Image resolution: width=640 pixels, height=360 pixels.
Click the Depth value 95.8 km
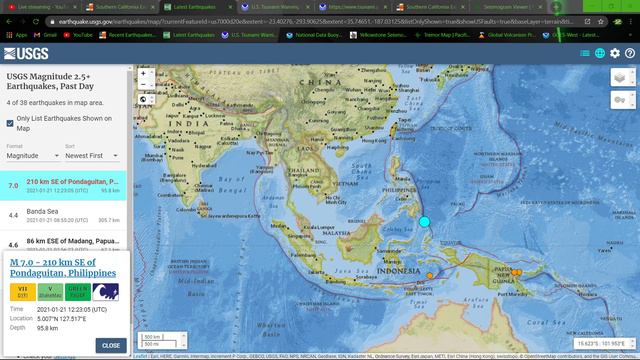pyautogui.click(x=47, y=328)
